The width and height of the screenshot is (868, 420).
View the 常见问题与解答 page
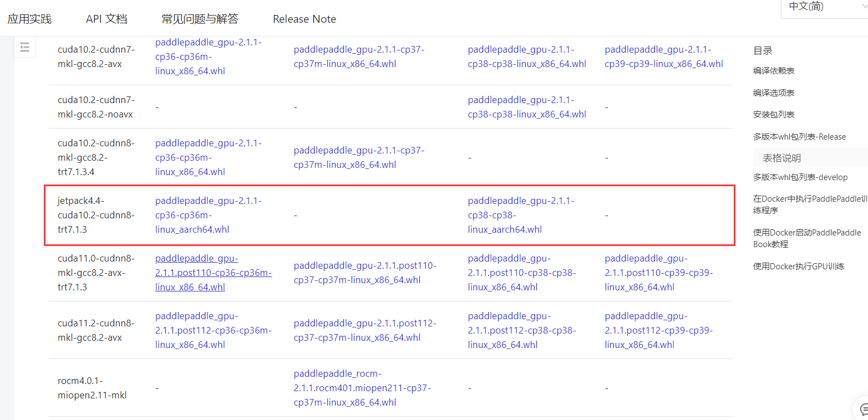point(199,18)
